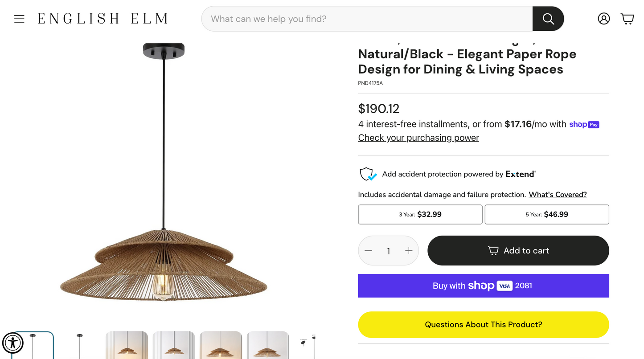Select the second product thumbnail

coord(80,346)
